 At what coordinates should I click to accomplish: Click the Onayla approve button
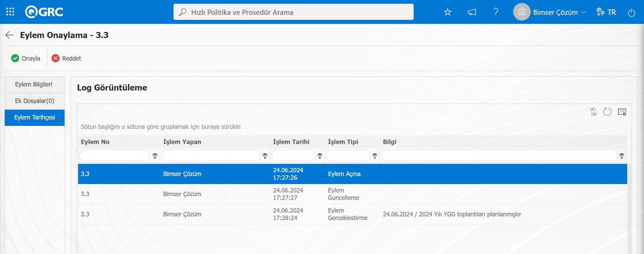click(x=26, y=58)
